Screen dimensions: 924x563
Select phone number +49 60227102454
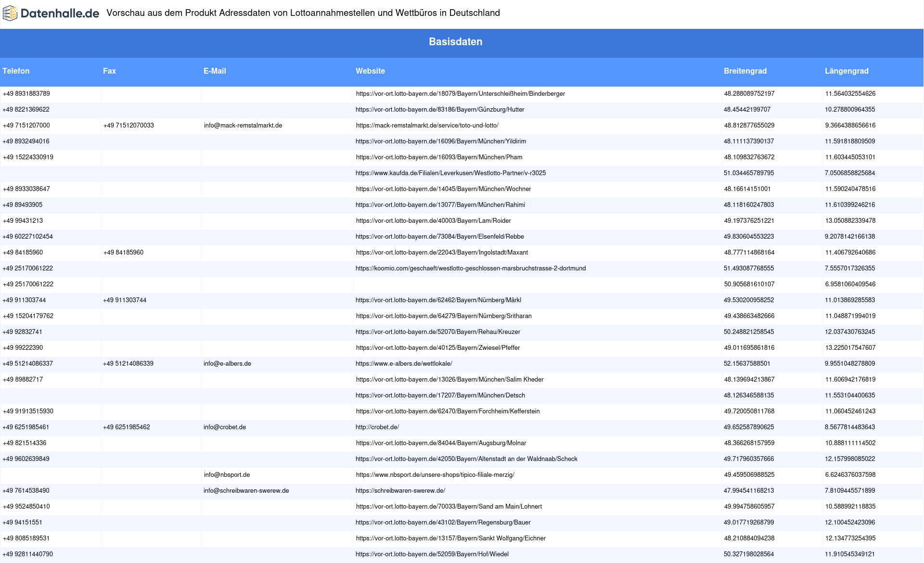[x=27, y=237]
